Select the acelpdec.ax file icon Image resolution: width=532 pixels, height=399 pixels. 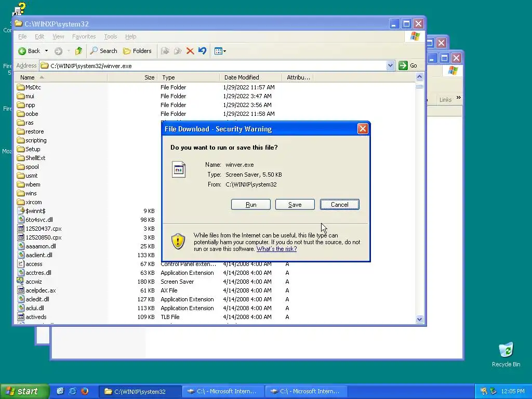click(21, 290)
